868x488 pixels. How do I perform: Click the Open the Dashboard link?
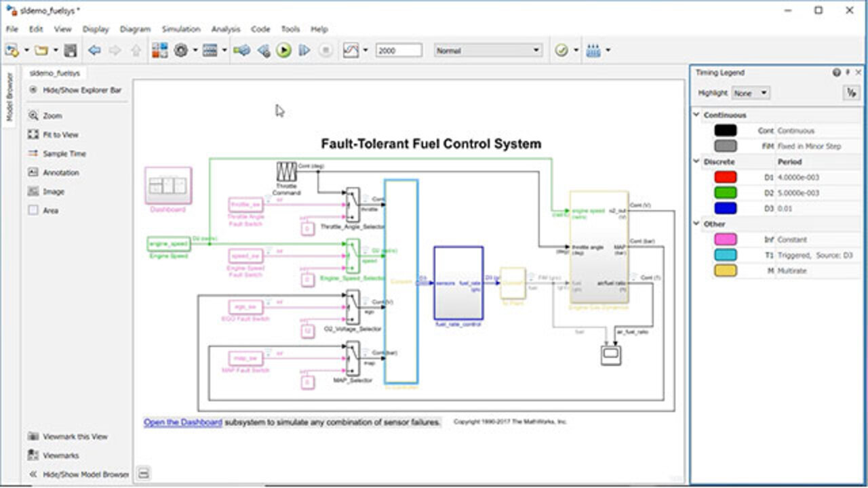point(182,422)
